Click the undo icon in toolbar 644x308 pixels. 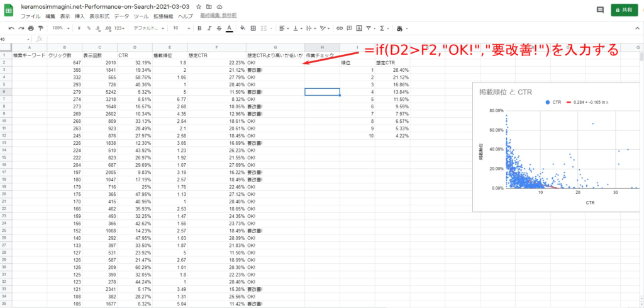(11, 28)
